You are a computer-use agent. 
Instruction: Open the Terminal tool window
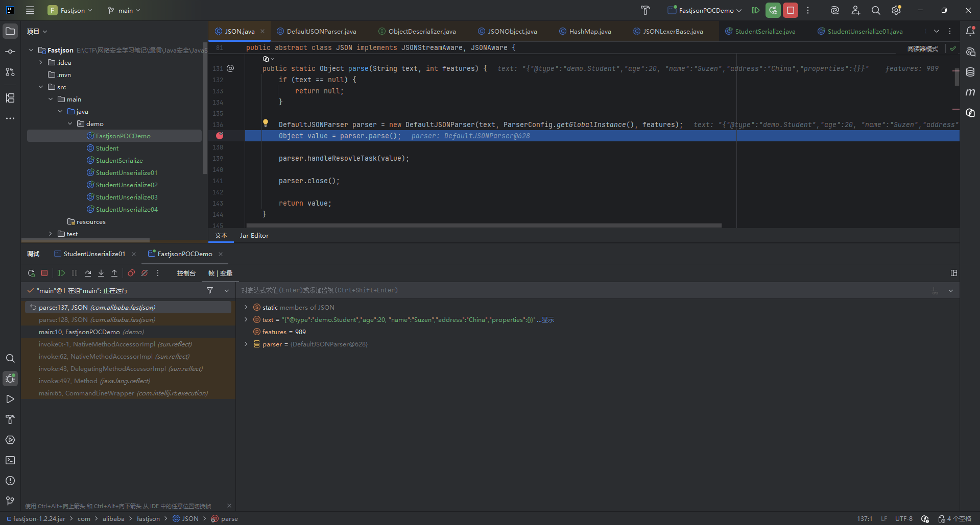tap(10, 460)
